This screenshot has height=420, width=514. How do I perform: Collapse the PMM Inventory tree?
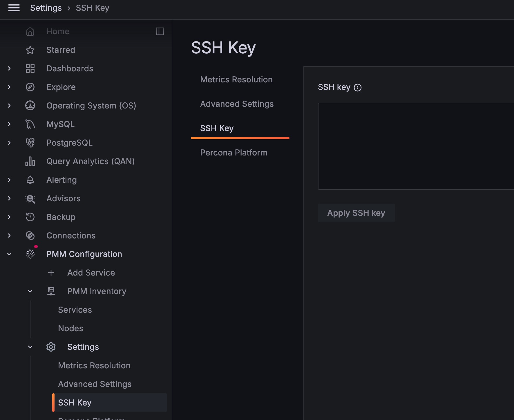tap(30, 291)
